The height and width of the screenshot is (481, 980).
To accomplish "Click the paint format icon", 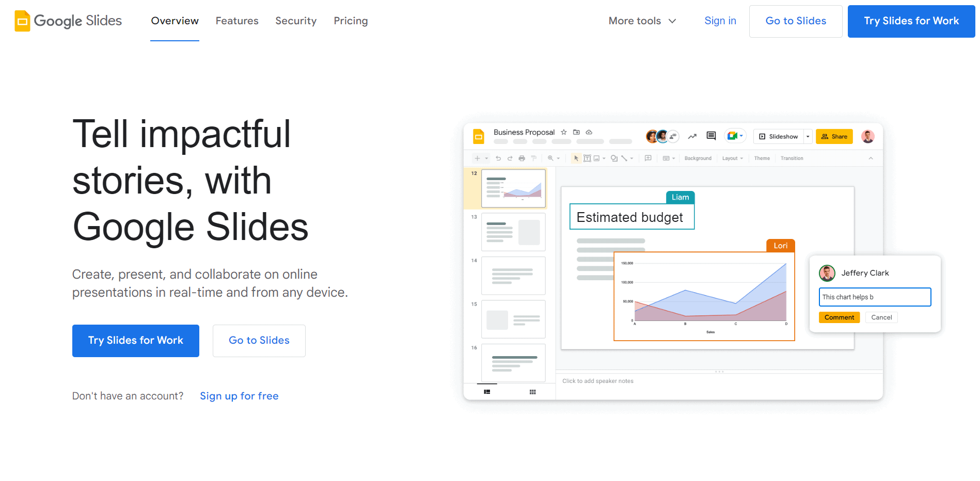I will pyautogui.click(x=534, y=158).
